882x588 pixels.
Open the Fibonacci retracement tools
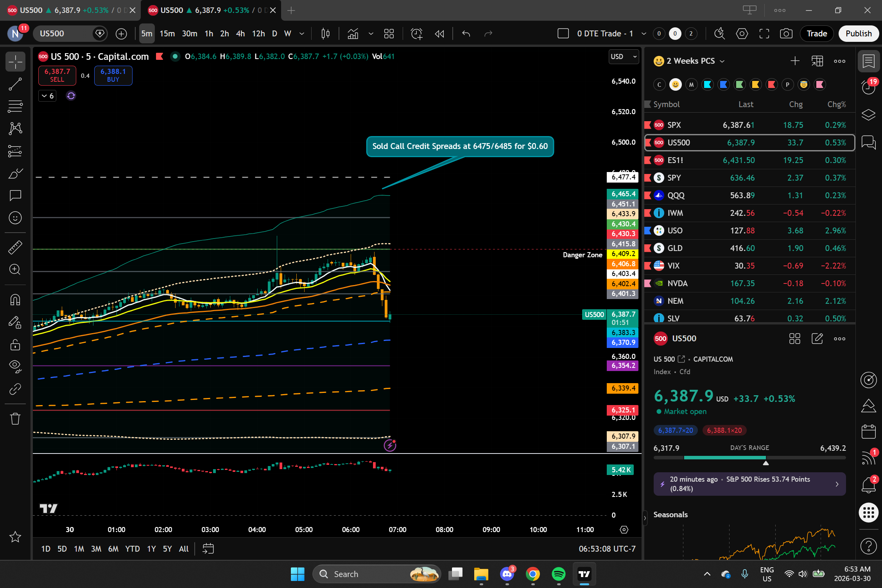15,106
